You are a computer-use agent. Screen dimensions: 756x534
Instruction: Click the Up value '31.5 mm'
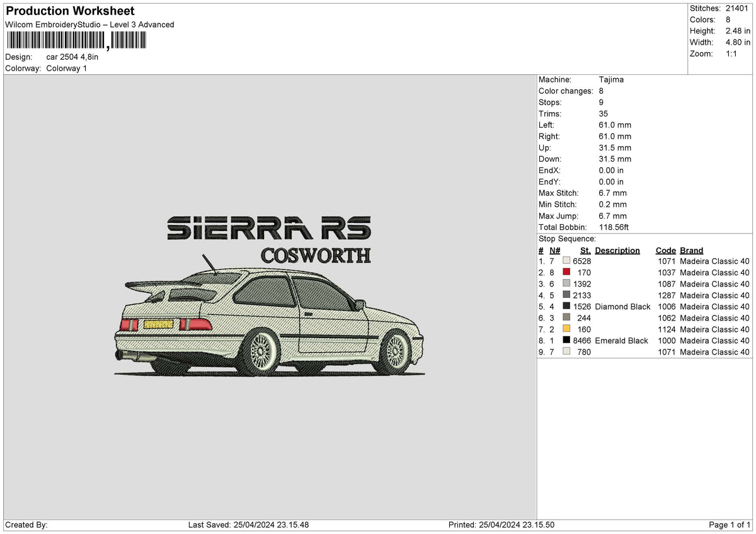click(615, 148)
